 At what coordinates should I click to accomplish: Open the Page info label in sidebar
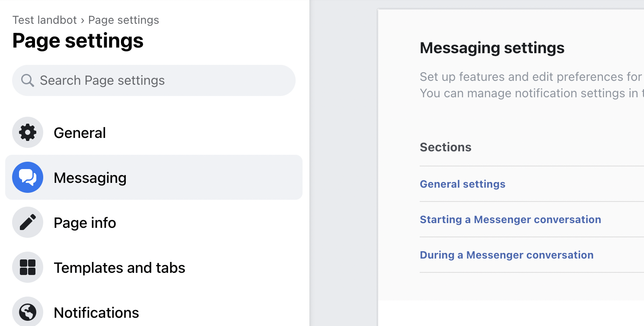85,223
